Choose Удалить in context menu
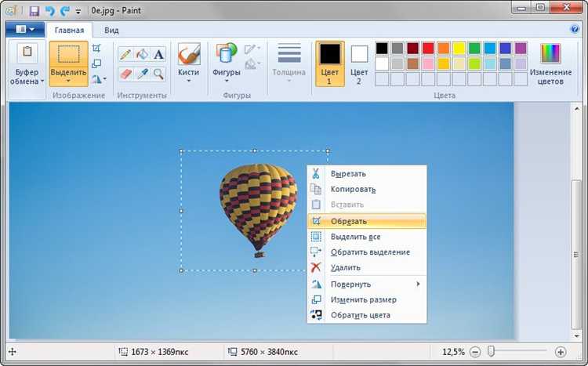 (x=367, y=267)
